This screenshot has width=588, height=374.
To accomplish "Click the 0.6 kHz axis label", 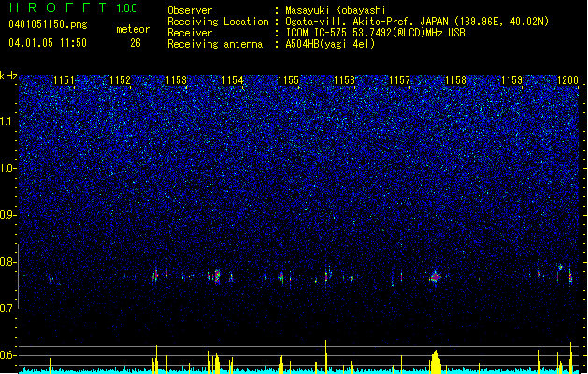I will point(8,355).
